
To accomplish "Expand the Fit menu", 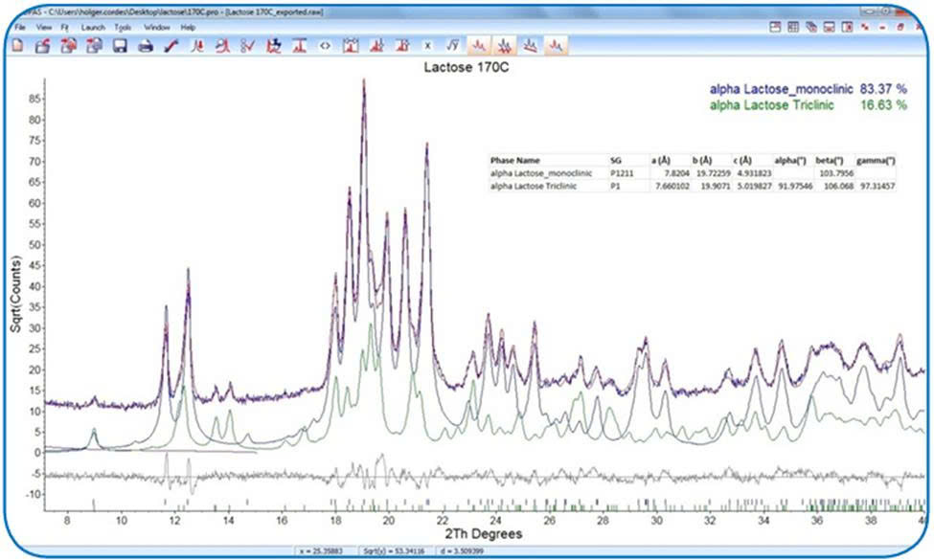I will click(65, 27).
